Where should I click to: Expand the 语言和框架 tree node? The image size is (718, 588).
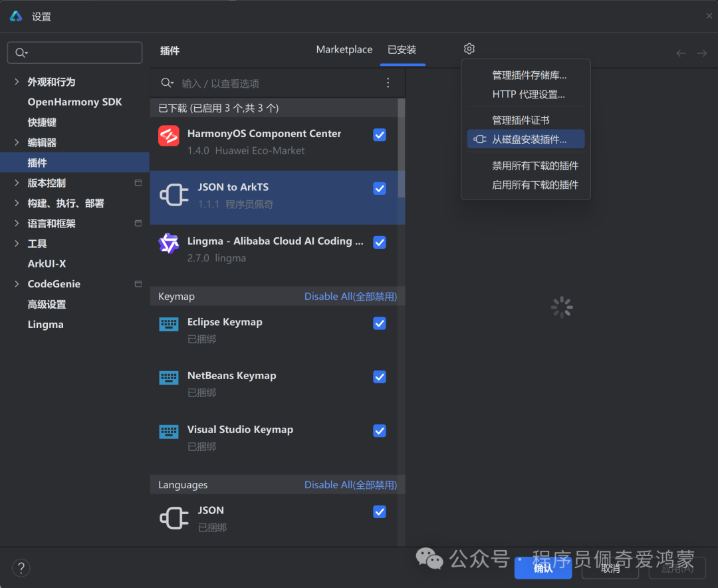point(17,223)
